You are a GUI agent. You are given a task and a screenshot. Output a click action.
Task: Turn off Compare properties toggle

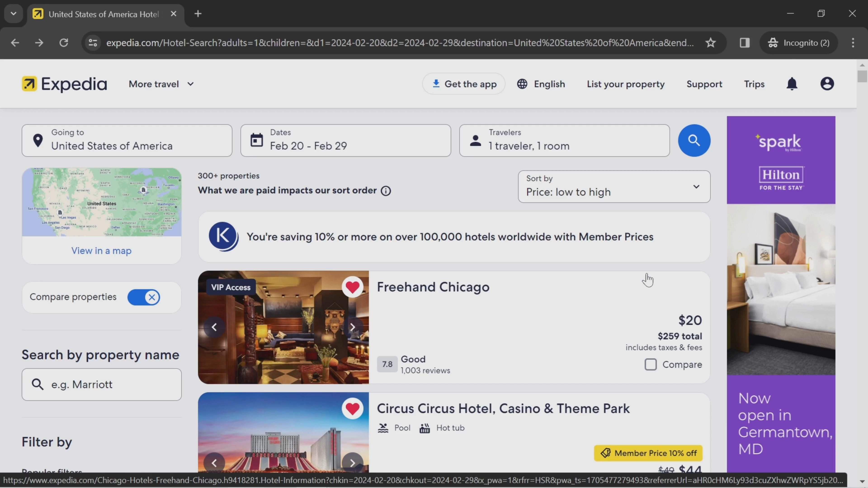pos(144,297)
